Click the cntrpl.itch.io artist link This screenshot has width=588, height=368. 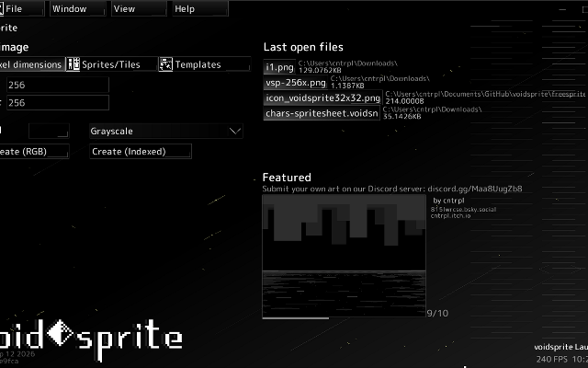(450, 216)
